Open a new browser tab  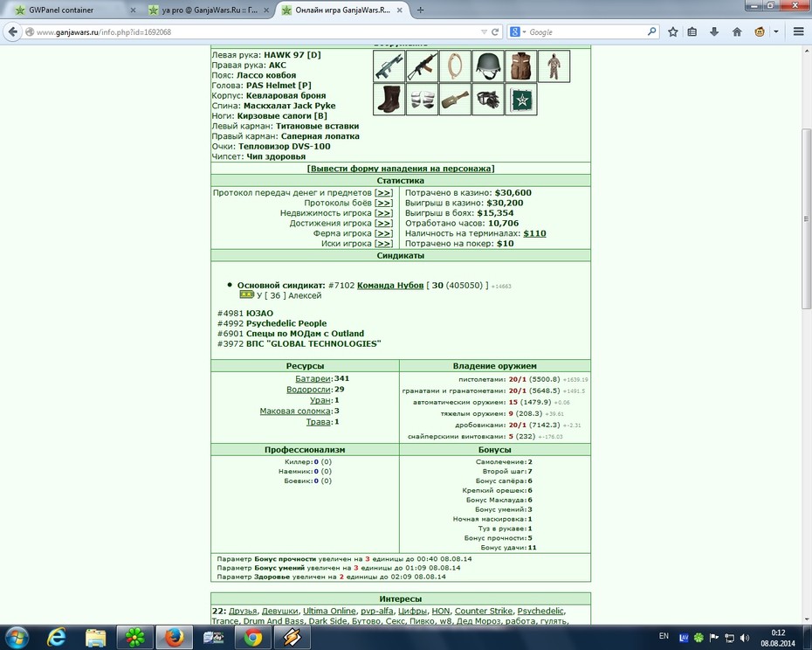pos(421,10)
